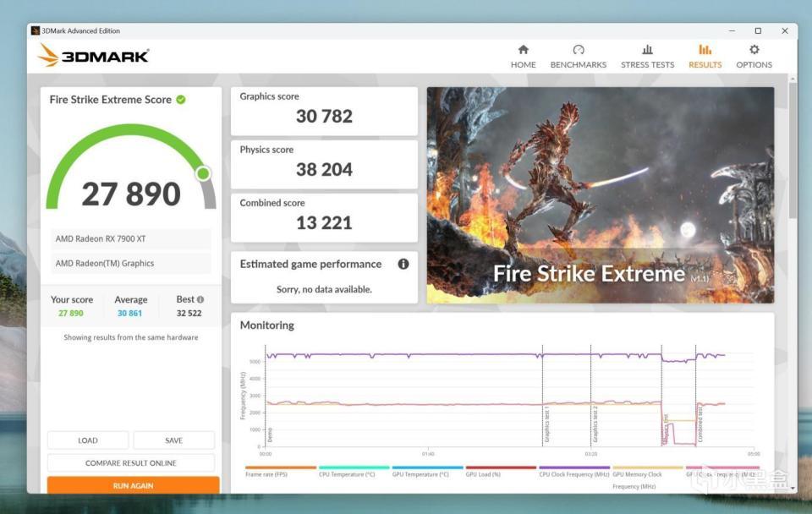Click the vertical scrollbar thumb

[x=793, y=150]
